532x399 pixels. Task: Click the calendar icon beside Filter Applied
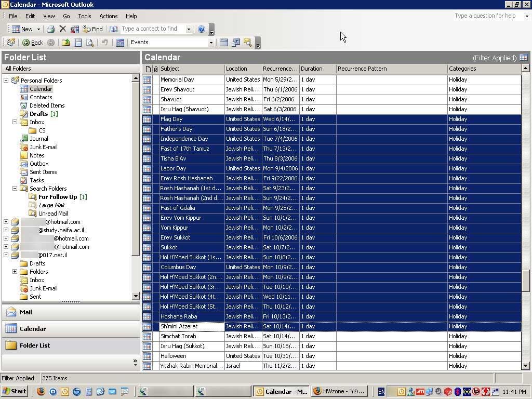[x=524, y=57]
